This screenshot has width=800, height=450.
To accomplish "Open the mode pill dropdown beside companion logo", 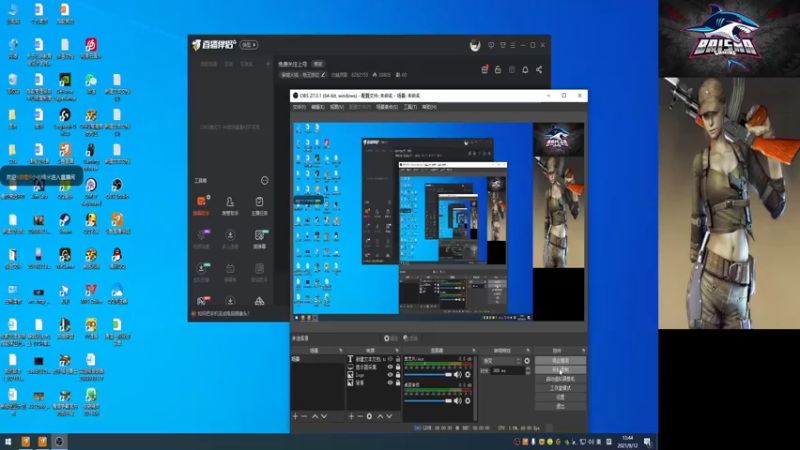I will pos(249,45).
